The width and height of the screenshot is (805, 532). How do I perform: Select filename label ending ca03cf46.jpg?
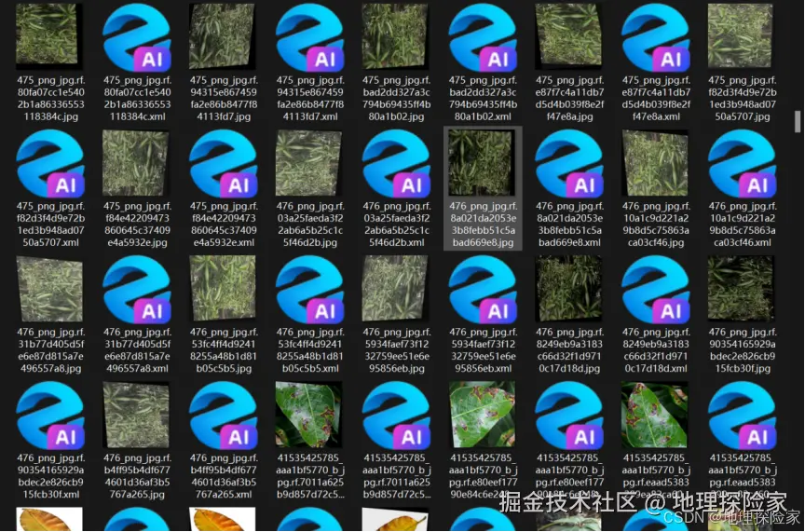[x=656, y=225]
